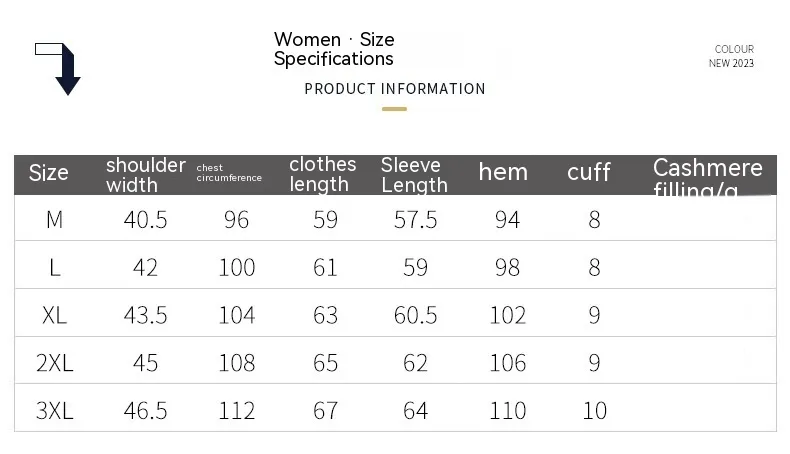Select the hem column header
Image resolution: width=790 pixels, height=454 pixels.
(x=503, y=173)
